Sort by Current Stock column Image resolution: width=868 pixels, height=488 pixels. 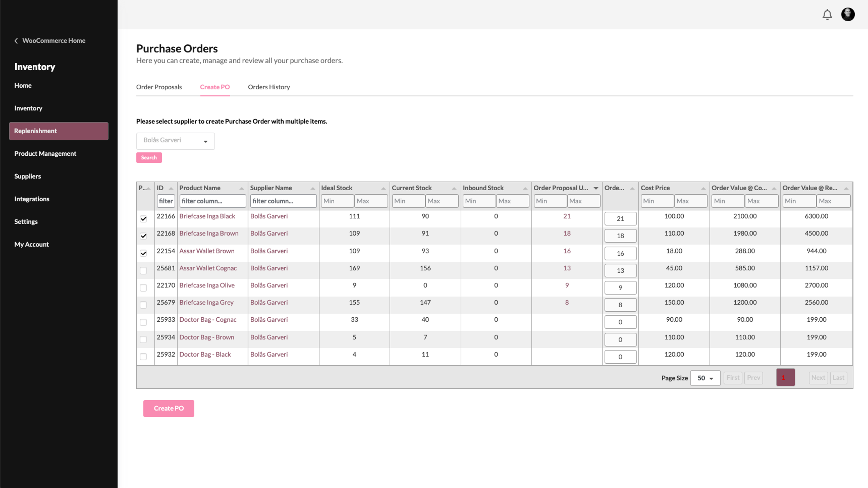(455, 188)
